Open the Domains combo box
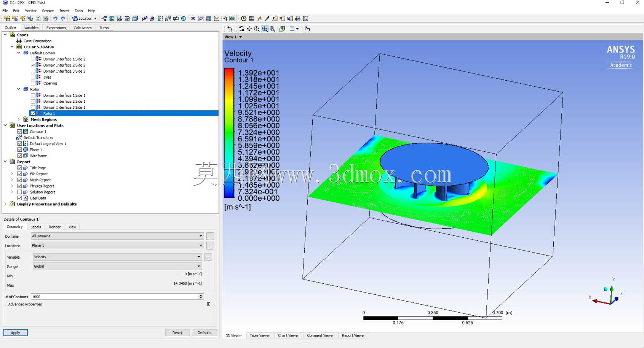The width and height of the screenshot is (644, 348). 117,236
